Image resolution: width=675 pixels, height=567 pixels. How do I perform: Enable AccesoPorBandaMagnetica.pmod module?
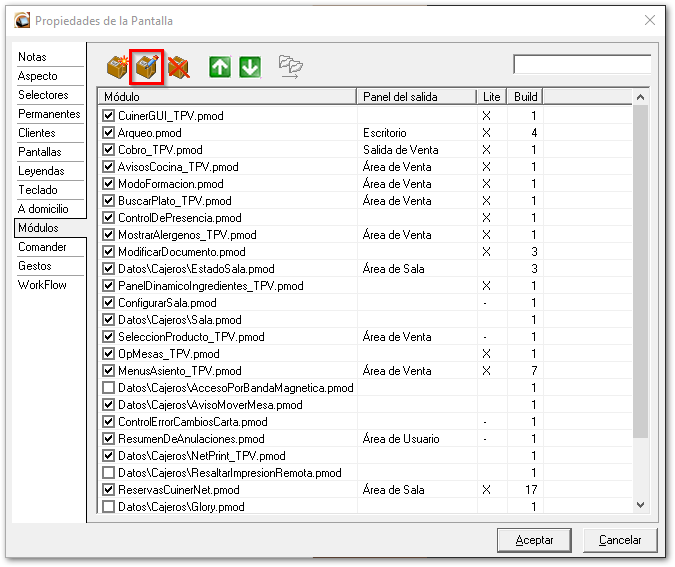[108, 387]
